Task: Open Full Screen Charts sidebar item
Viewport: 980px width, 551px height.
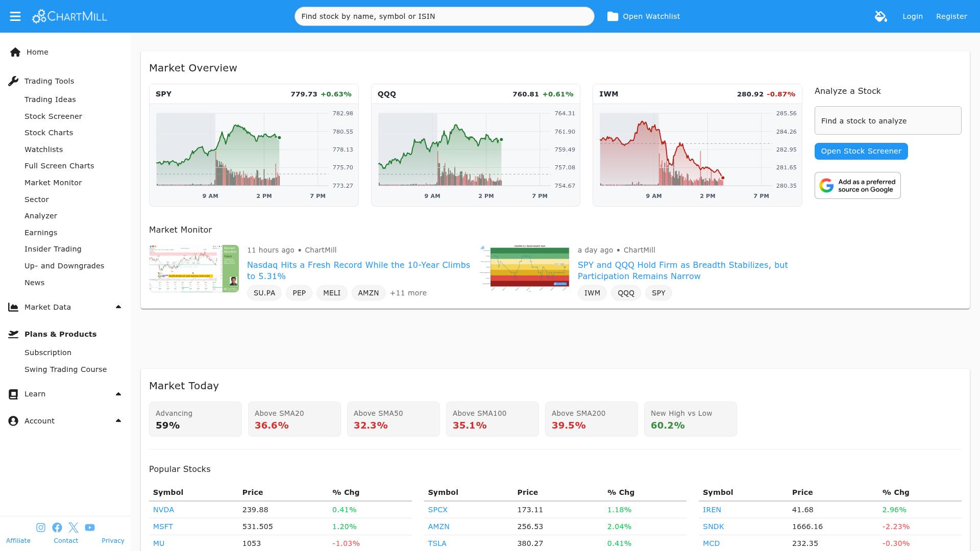Action: (59, 166)
